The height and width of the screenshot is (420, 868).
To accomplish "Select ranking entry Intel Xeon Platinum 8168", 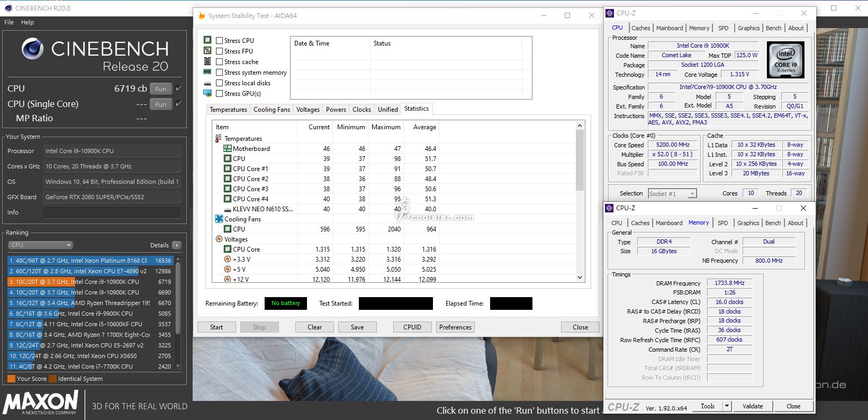I will pyautogui.click(x=90, y=261).
